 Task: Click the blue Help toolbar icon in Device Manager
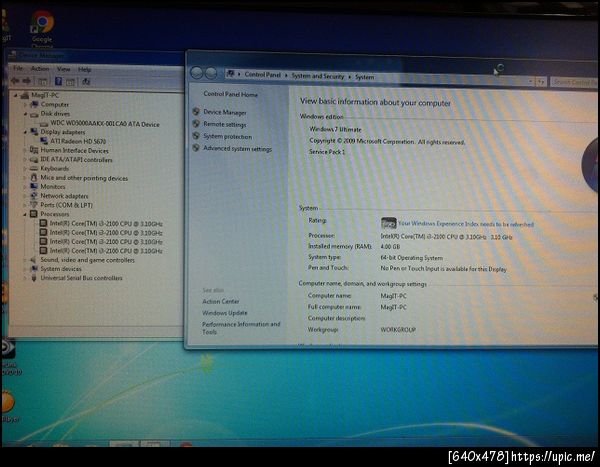click(x=59, y=81)
